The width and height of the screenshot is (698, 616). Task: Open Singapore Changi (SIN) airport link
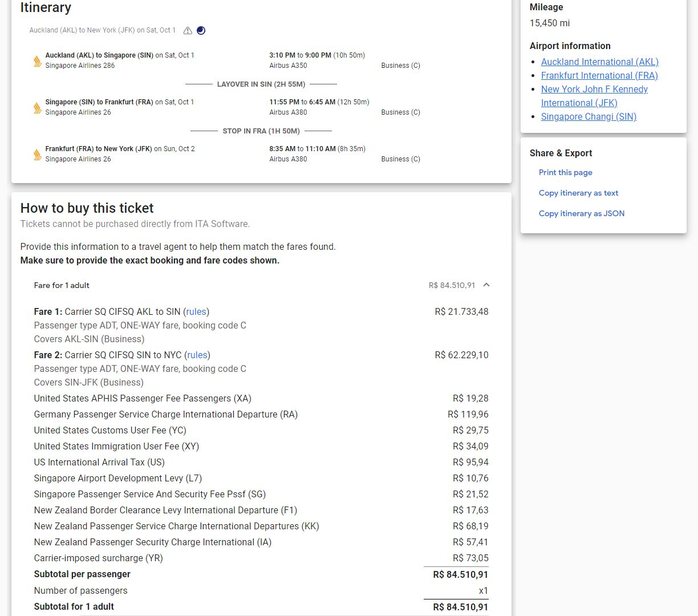tap(589, 116)
